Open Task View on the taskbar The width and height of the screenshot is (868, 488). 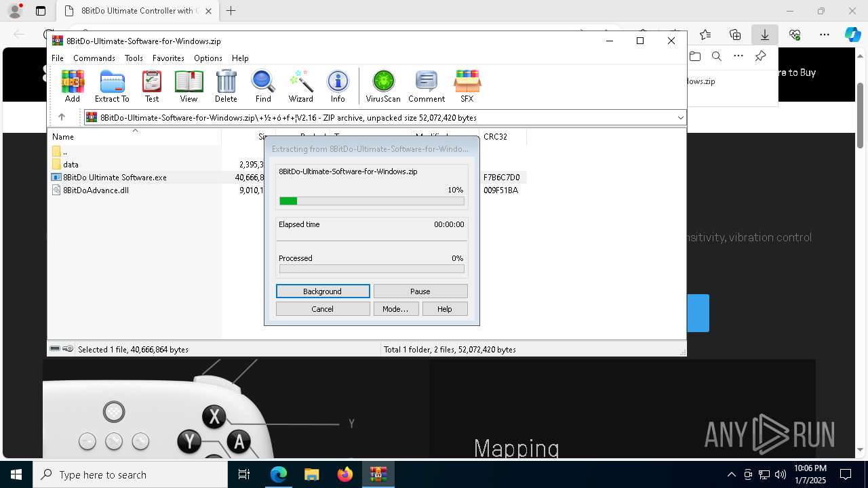(244, 474)
